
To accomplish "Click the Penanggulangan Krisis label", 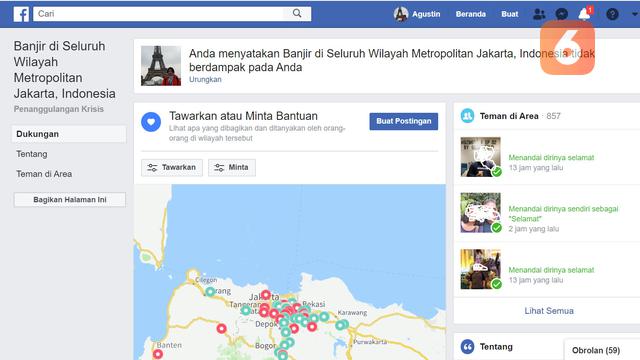I will coord(59,109).
